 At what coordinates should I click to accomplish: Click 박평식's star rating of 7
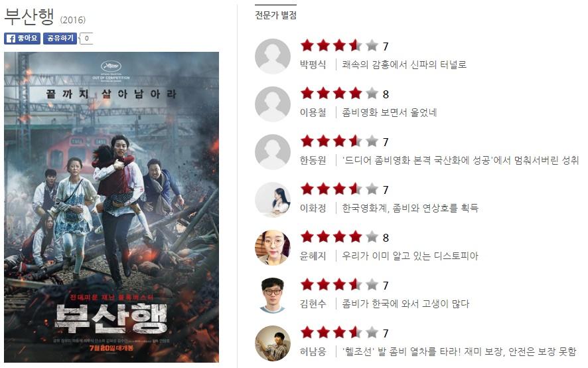click(x=344, y=46)
